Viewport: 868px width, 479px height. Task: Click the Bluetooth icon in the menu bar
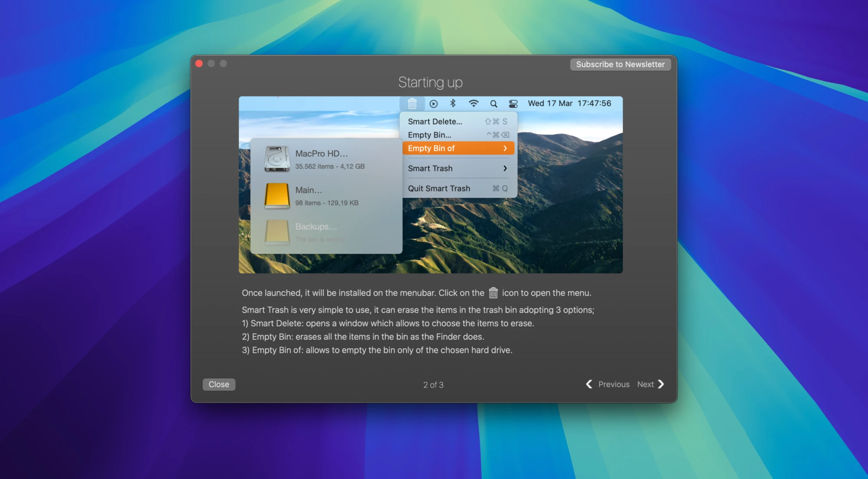(453, 103)
